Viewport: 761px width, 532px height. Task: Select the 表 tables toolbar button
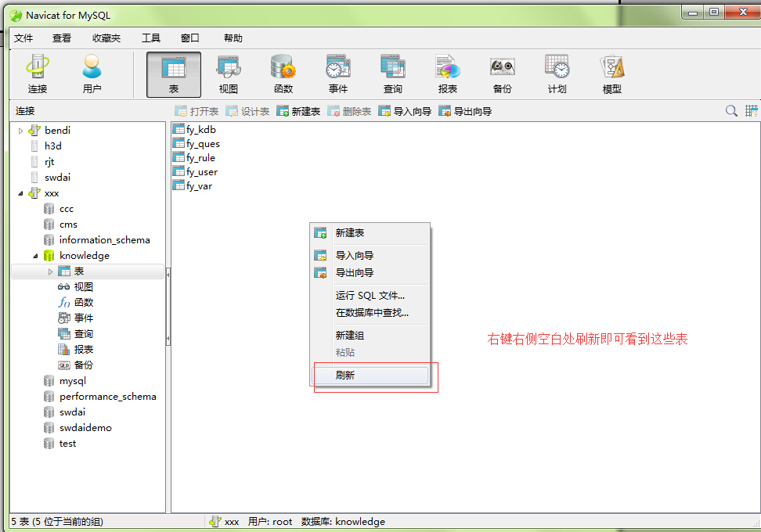174,74
